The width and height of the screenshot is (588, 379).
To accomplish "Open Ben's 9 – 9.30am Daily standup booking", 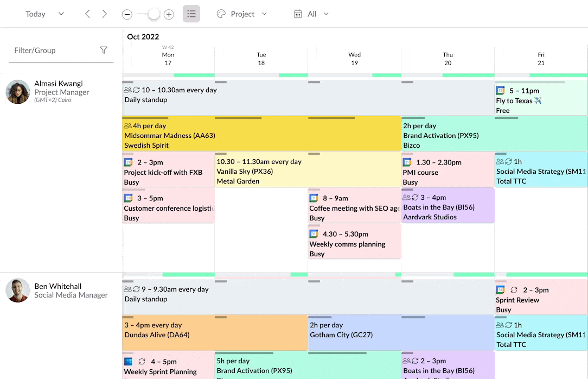I will pos(308,297).
